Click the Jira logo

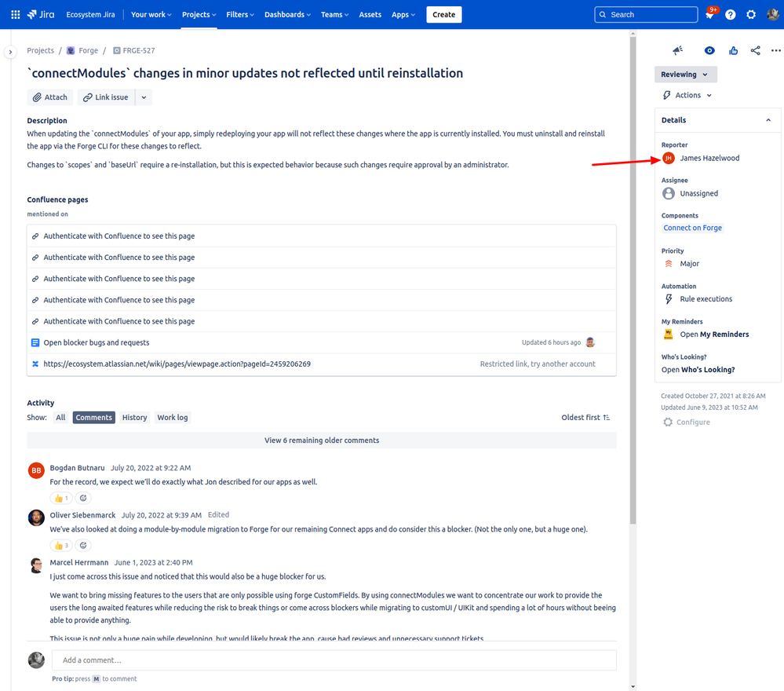pyautogui.click(x=41, y=14)
